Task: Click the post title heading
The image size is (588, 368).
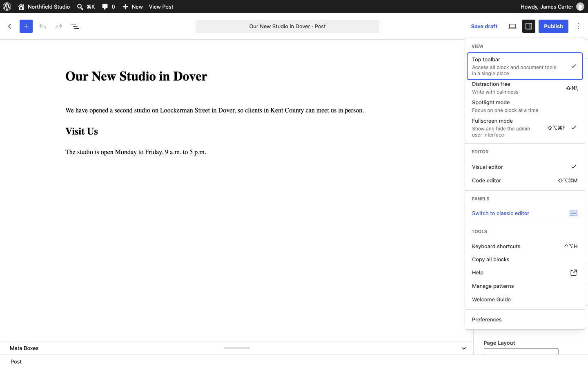Action: coord(136,76)
